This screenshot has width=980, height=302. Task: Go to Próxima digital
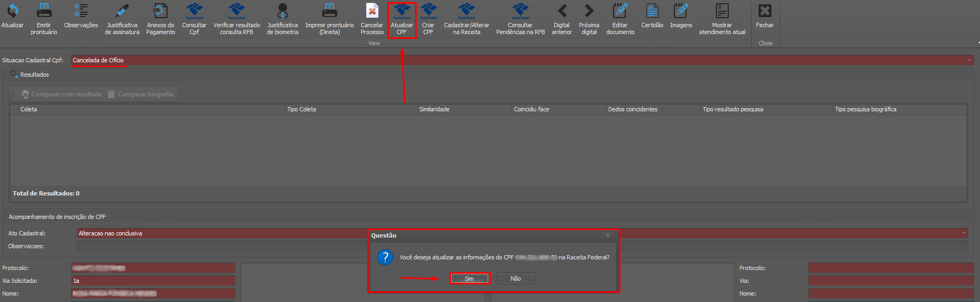[x=589, y=19]
